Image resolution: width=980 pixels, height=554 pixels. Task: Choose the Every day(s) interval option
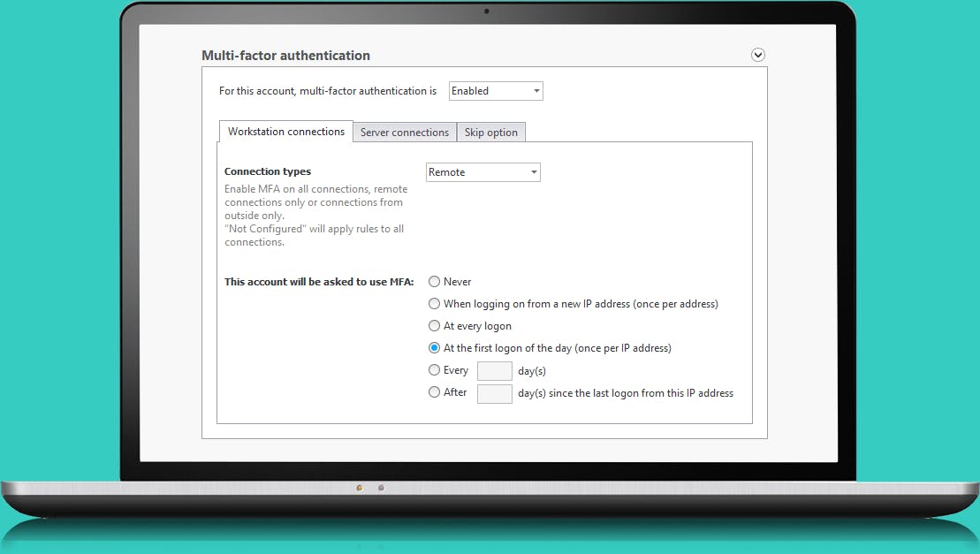coord(434,369)
